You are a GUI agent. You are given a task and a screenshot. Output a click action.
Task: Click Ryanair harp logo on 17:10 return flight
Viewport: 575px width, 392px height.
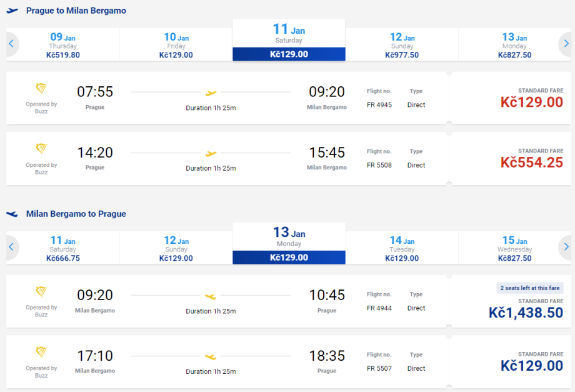click(41, 353)
